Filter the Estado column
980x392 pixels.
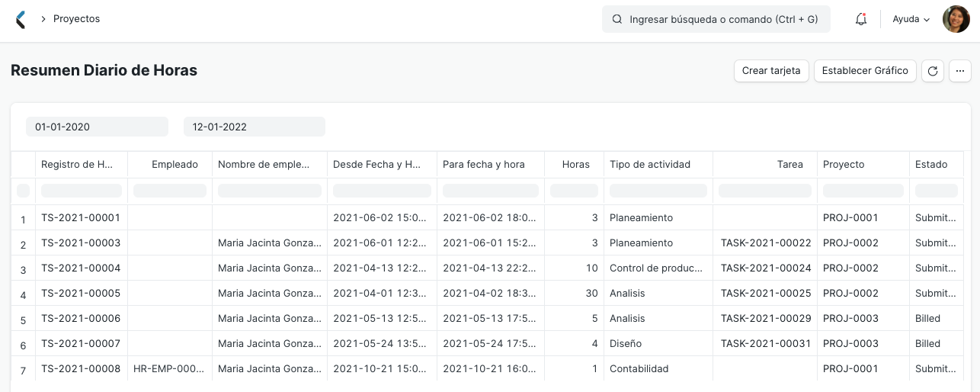(937, 191)
